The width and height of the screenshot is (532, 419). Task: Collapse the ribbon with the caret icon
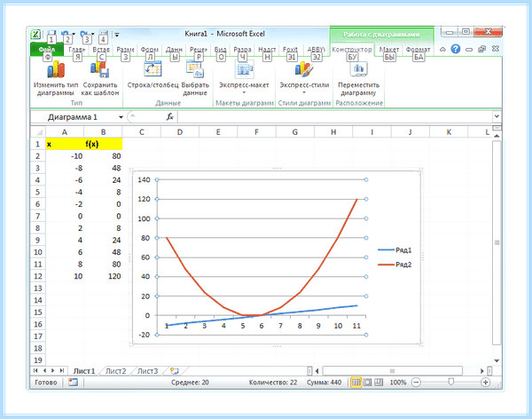[x=442, y=50]
